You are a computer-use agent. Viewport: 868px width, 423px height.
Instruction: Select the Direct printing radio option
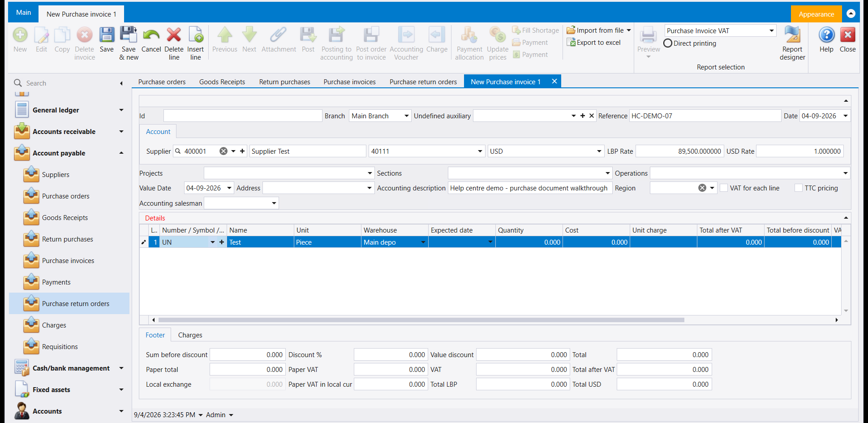[x=668, y=43]
